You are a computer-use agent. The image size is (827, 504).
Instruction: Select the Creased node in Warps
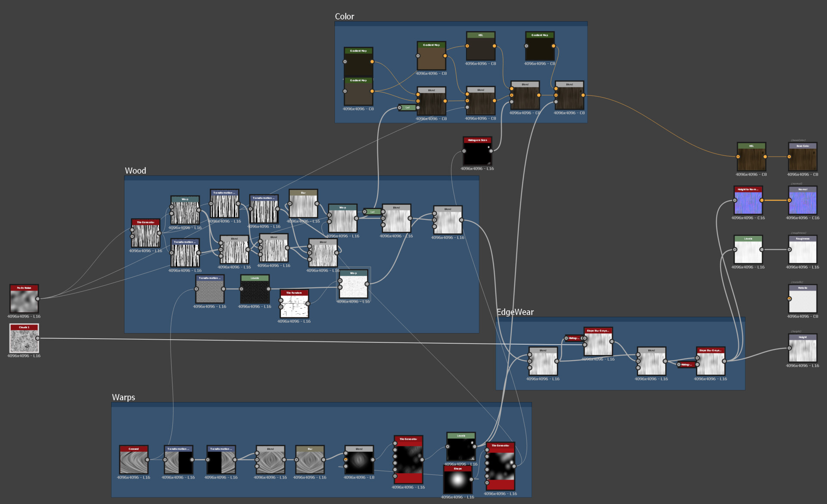pos(134,460)
